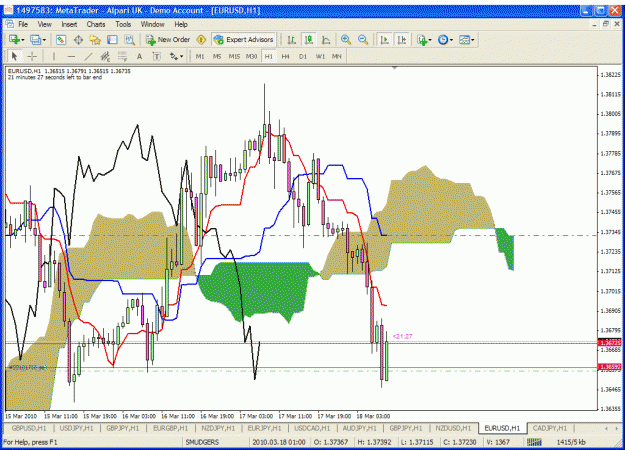Select the text label 'T' tool
The height and width of the screenshot is (450, 625).
coord(157,57)
